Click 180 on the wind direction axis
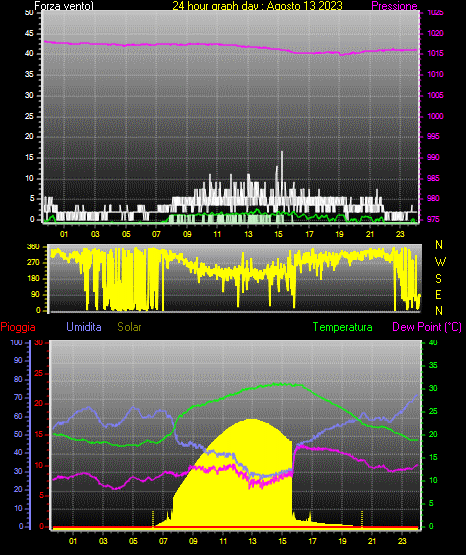This screenshot has height=555, width=466. point(33,279)
